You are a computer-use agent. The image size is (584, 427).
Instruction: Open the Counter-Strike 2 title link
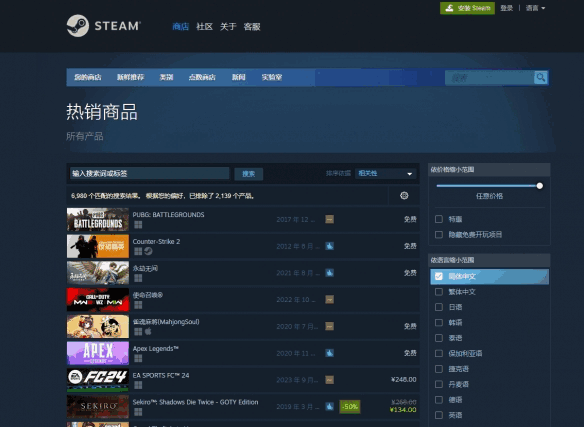click(156, 241)
